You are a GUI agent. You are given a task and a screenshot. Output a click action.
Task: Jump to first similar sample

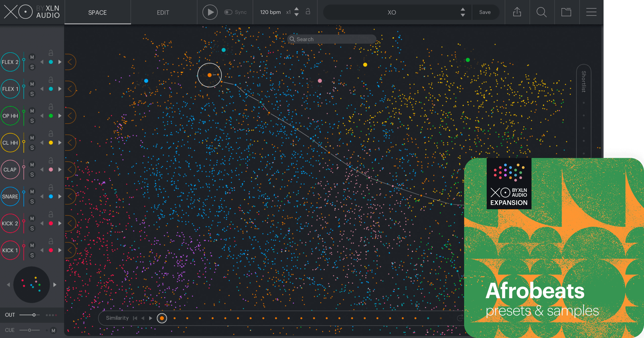pyautogui.click(x=135, y=318)
